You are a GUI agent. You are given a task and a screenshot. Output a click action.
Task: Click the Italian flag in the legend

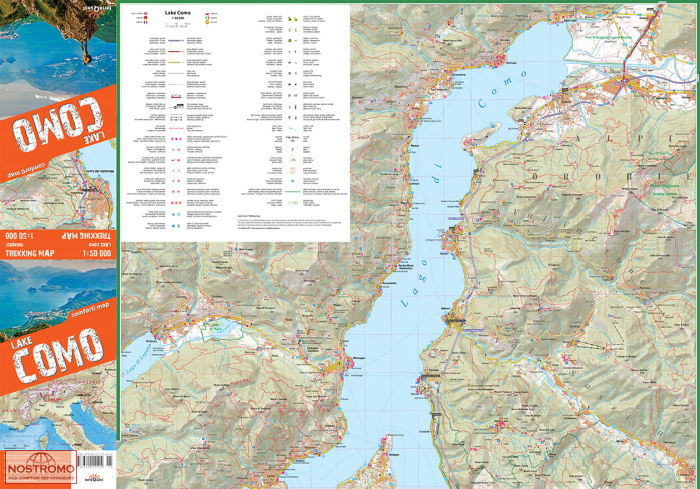pos(207,18)
